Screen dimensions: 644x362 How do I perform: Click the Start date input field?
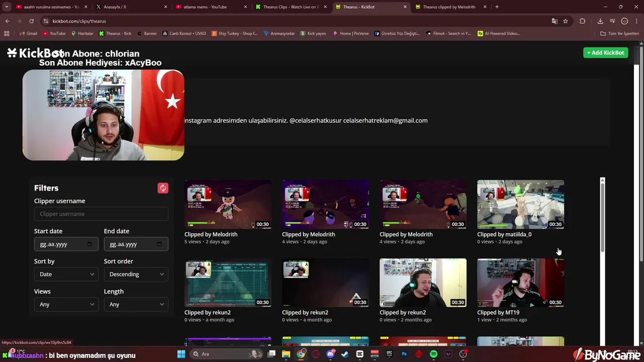coord(66,244)
